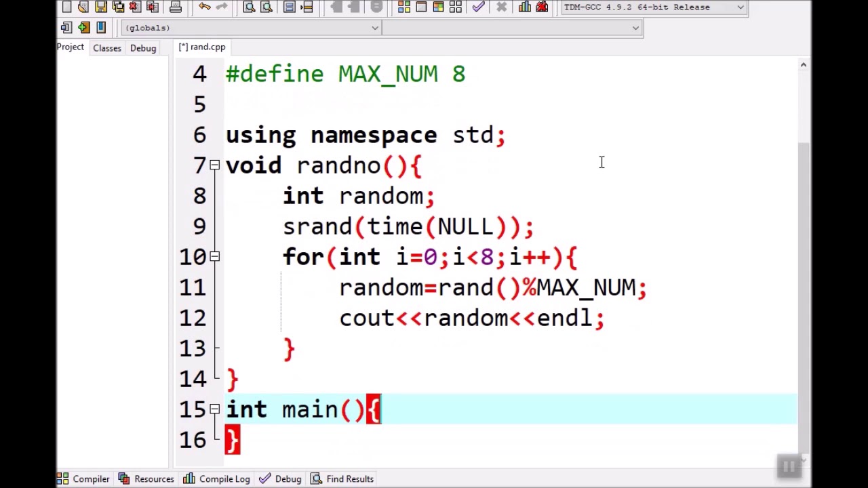868x488 pixels.
Task: Open the Compile Log bottom tab
Action: click(x=217, y=479)
